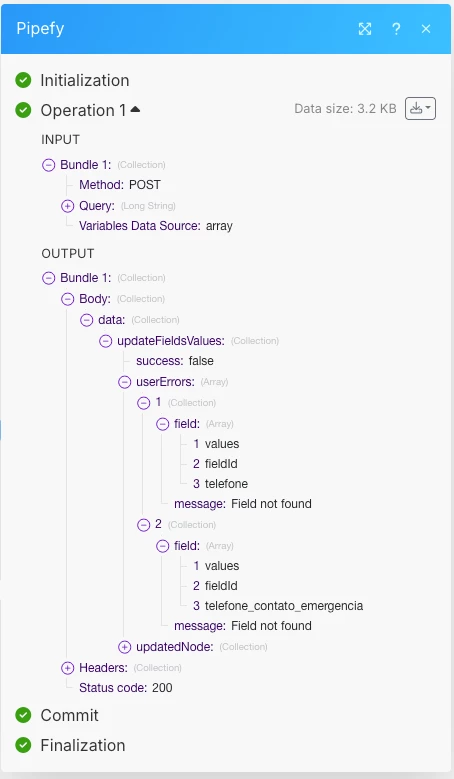
Task: Close the Pipefy panel
Action: [x=426, y=29]
